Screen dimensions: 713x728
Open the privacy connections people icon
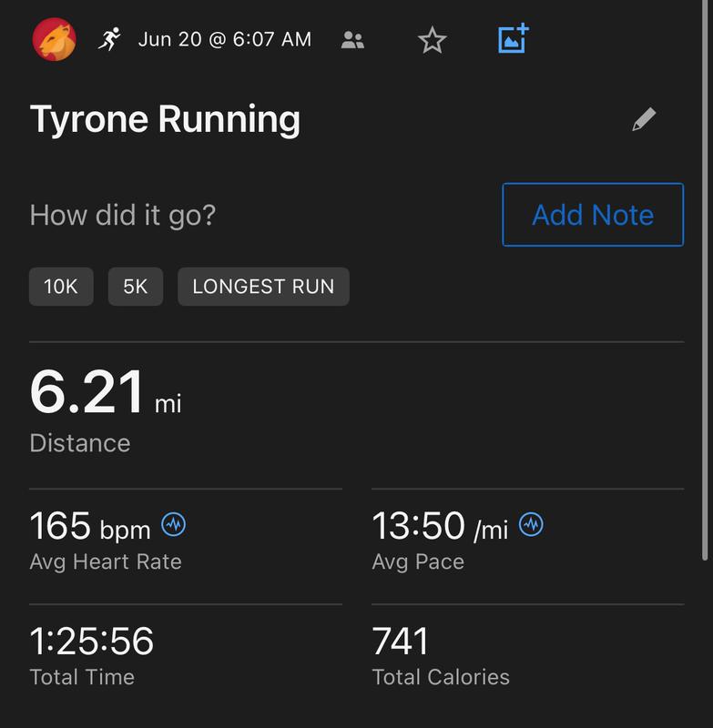[x=352, y=40]
